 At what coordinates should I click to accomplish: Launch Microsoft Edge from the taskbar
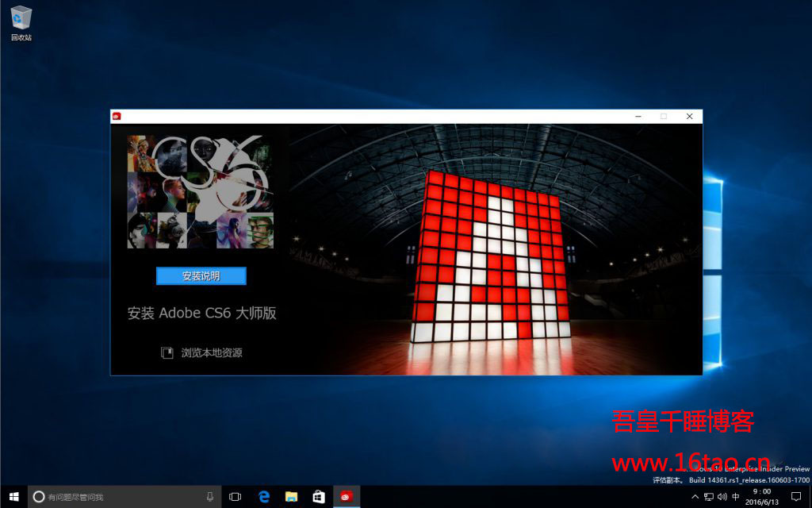click(264, 497)
